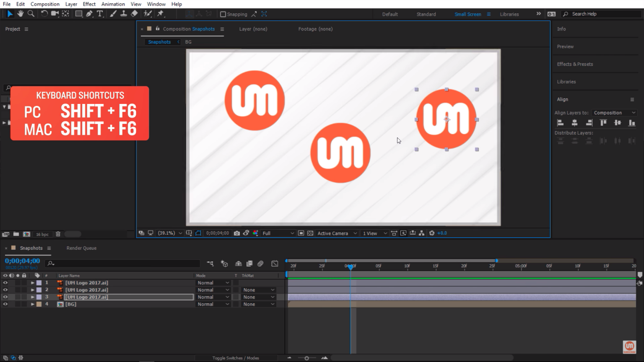Image resolution: width=644 pixels, height=362 pixels.
Task: Select the Puppet Pin tool
Action: [161, 14]
